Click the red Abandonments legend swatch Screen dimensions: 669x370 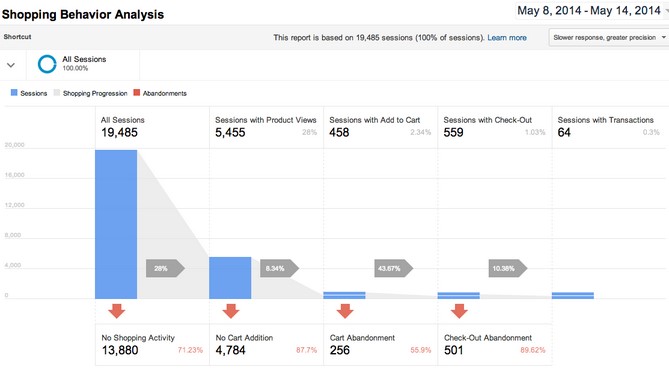click(137, 93)
